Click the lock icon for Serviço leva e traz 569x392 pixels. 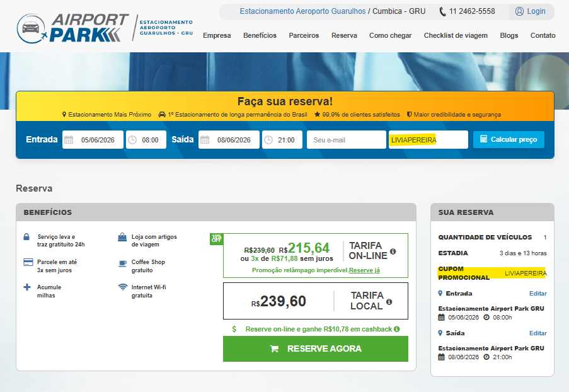26,237
